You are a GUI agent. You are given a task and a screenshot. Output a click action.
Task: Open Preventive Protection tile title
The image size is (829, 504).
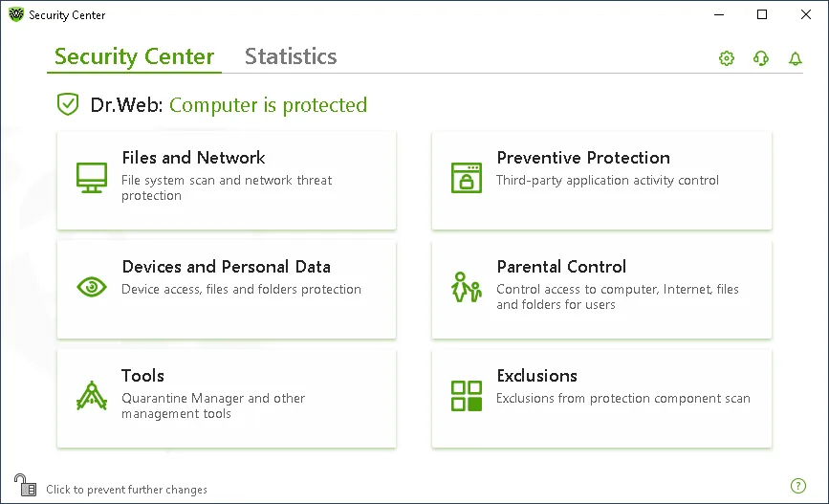point(583,158)
